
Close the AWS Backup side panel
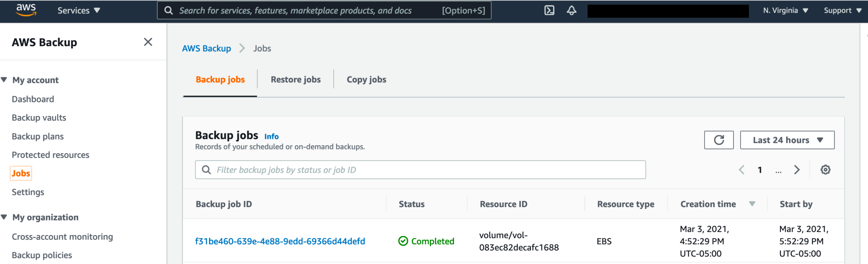(x=148, y=42)
